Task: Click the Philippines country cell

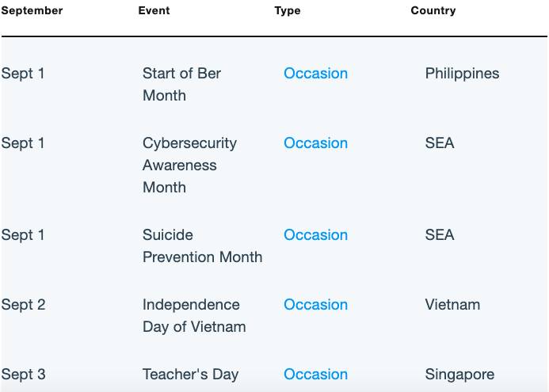Action: tap(462, 74)
